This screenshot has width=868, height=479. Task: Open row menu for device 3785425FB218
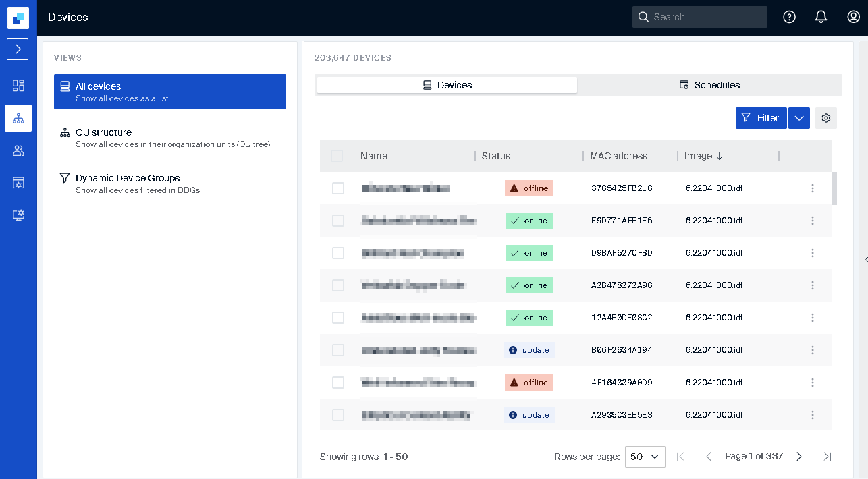point(812,188)
